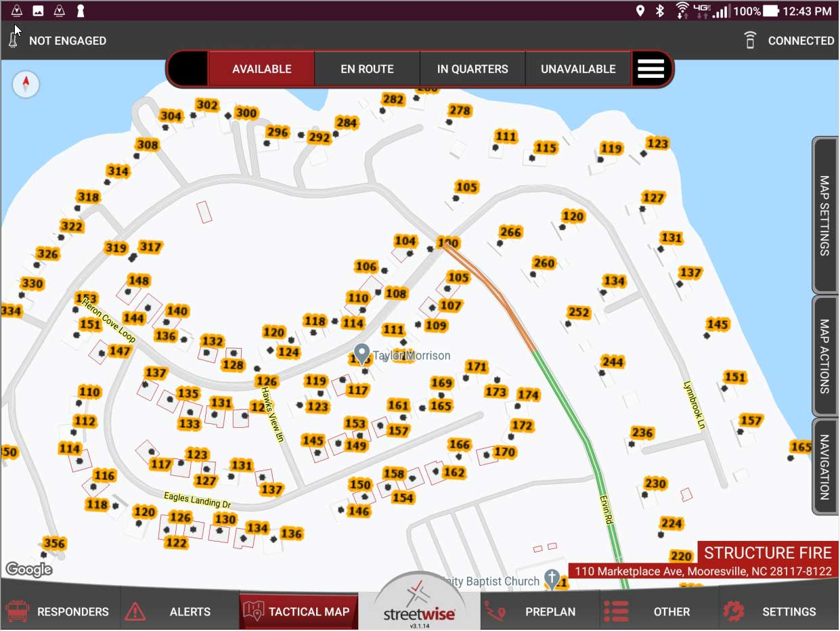Tap the Google logo on the map

[28, 569]
